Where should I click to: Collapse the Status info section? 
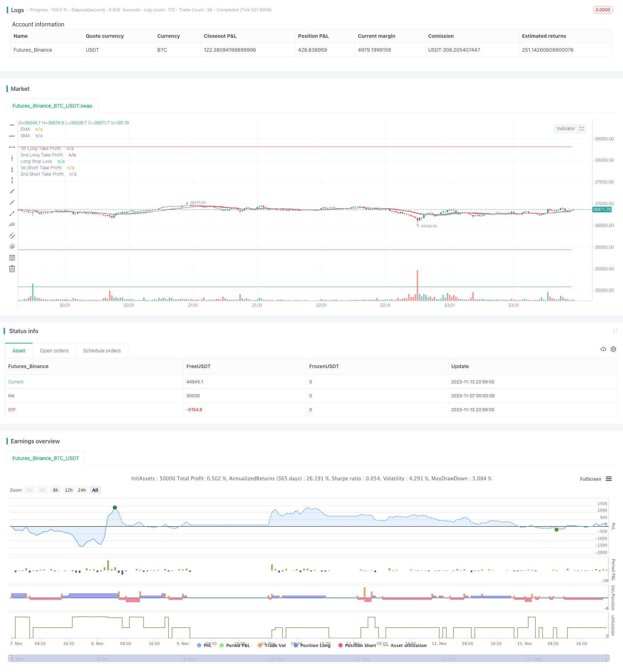(615, 331)
